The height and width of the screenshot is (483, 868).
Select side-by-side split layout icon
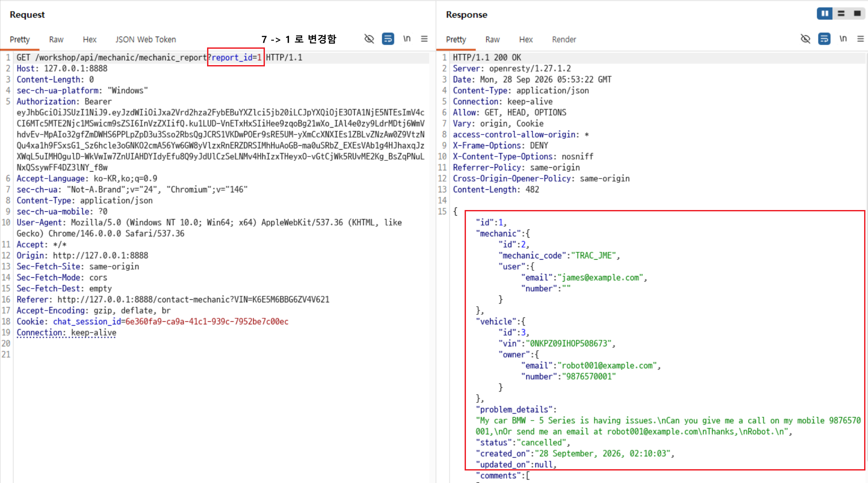[825, 13]
